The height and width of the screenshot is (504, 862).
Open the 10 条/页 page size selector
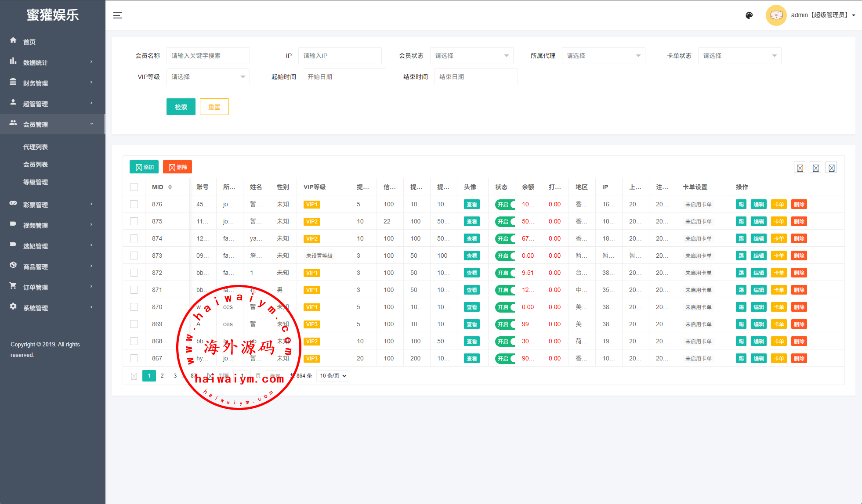333,376
